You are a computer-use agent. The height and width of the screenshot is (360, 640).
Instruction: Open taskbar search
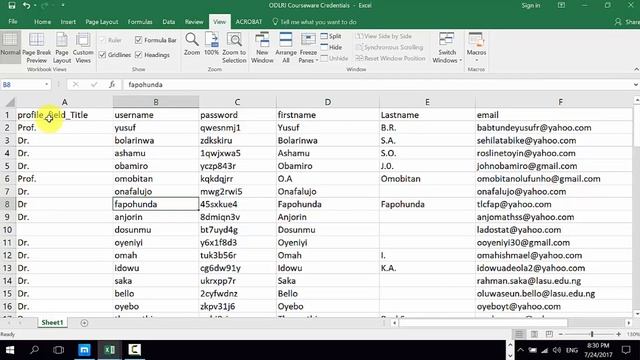click(x=35, y=350)
